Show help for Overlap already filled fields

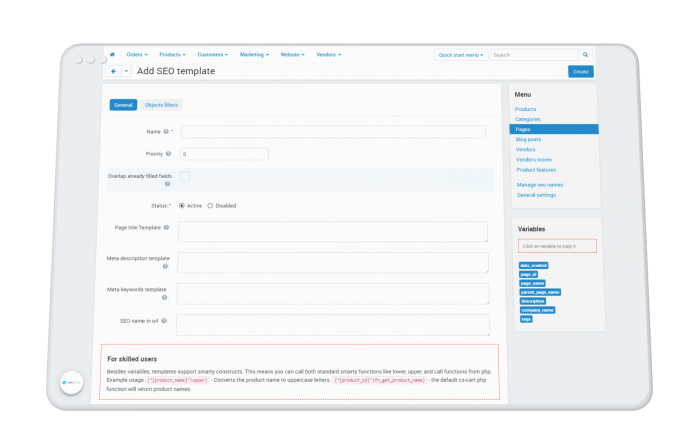coord(167,184)
